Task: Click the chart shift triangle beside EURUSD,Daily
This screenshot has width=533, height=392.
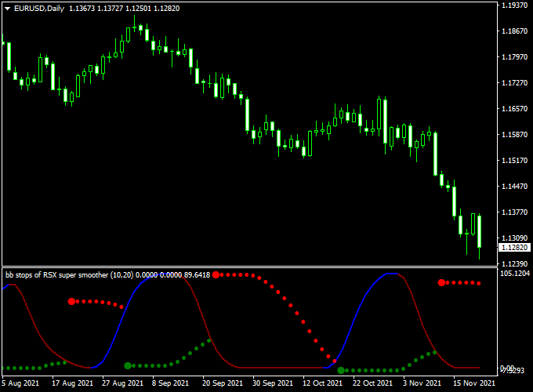Action: pos(7,9)
